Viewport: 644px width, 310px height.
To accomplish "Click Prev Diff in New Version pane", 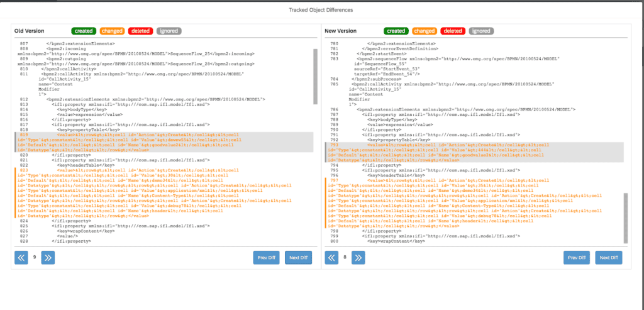I will click(577, 257).
